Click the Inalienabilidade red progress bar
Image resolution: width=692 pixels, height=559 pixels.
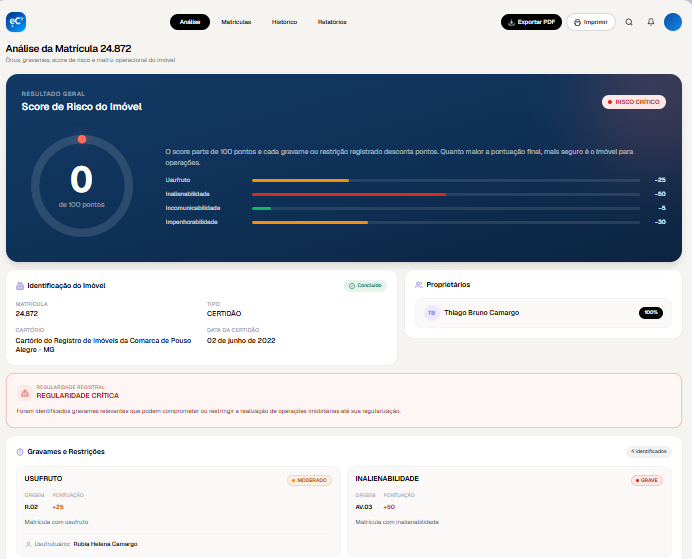[349, 194]
